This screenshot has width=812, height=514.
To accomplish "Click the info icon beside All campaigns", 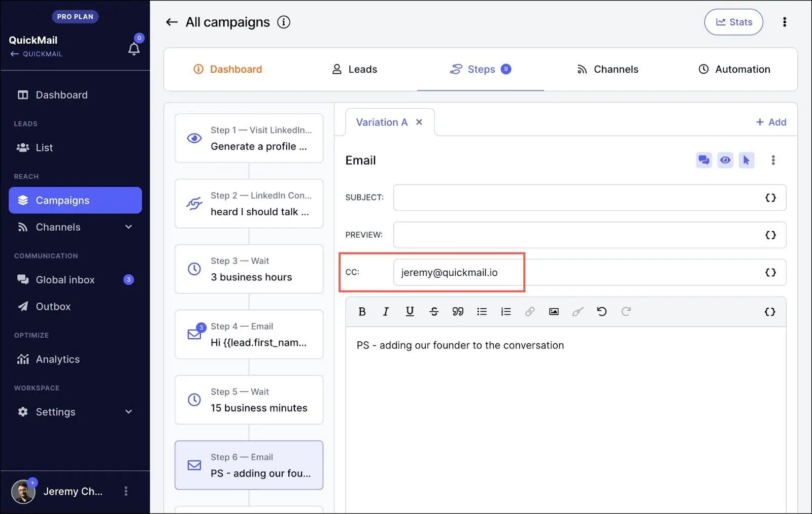I will coord(284,22).
